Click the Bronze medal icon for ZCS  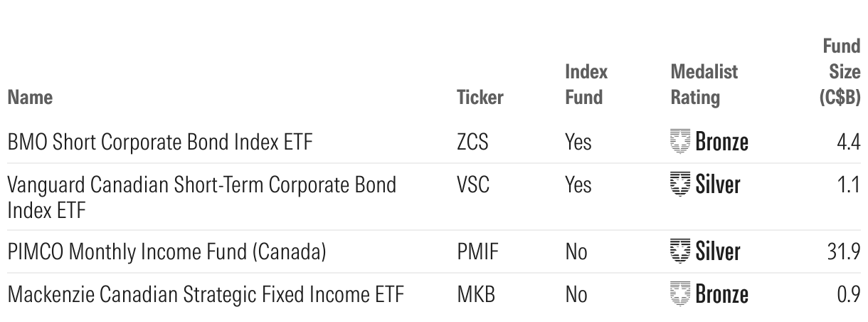pos(681,142)
